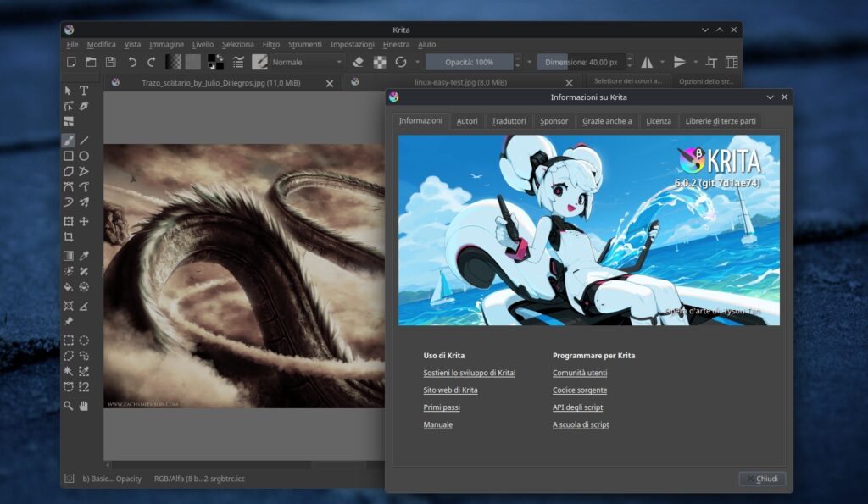Open the Sponsor tab
The height and width of the screenshot is (504, 868).
pyautogui.click(x=554, y=121)
